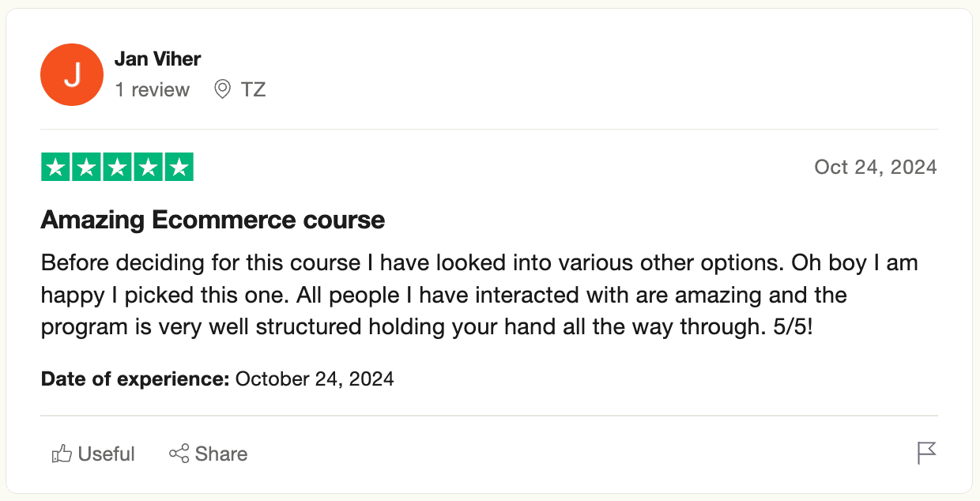Click the Share network icon

(179, 454)
